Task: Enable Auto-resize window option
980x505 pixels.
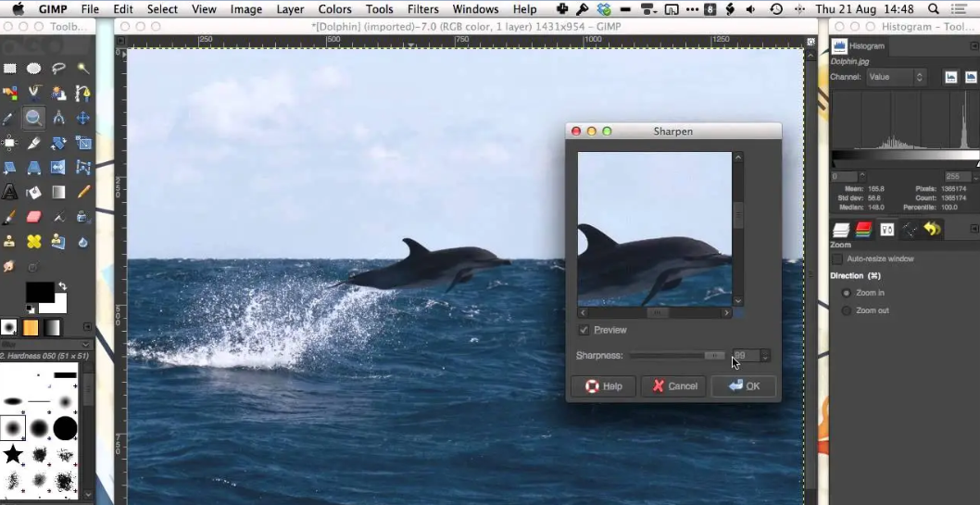Action: (838, 259)
